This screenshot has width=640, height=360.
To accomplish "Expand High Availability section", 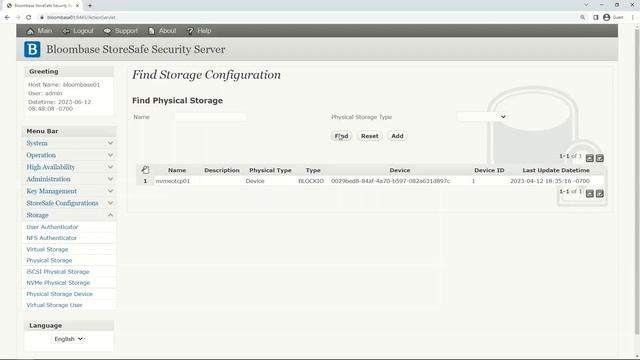I will coord(69,167).
